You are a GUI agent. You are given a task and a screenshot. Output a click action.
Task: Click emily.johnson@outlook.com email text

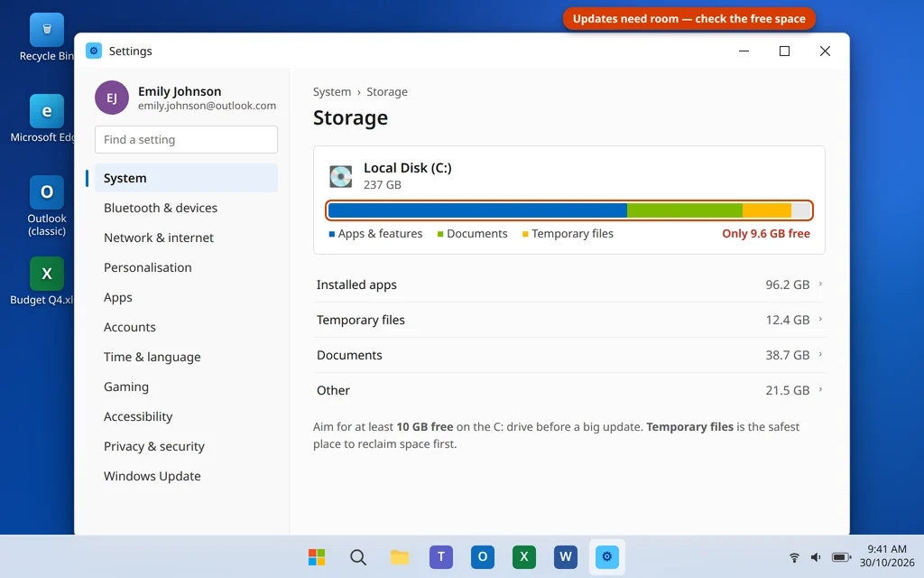coord(207,106)
